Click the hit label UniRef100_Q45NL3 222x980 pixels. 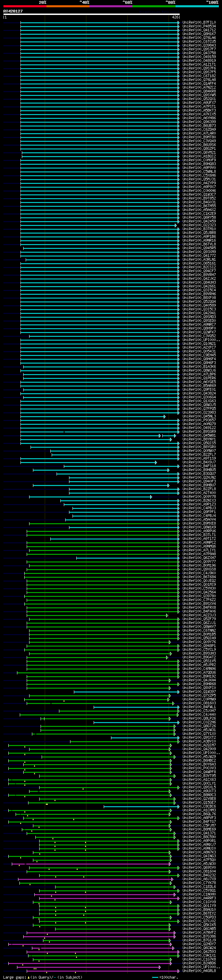[199, 416]
